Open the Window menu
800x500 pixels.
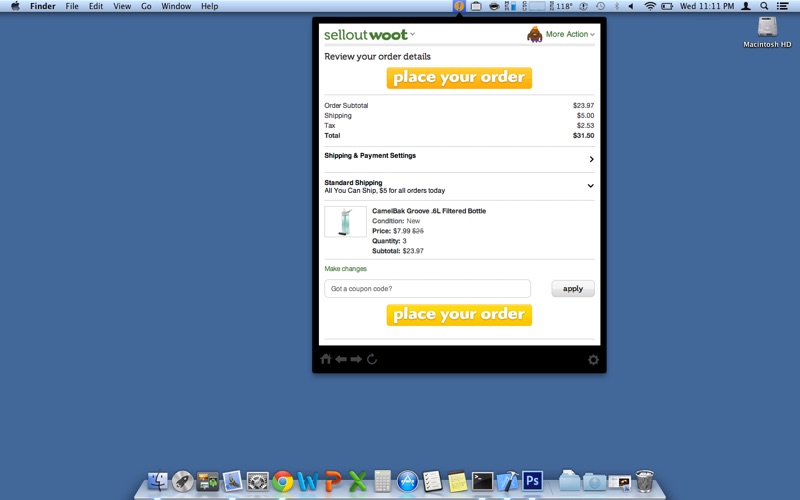coord(176,6)
